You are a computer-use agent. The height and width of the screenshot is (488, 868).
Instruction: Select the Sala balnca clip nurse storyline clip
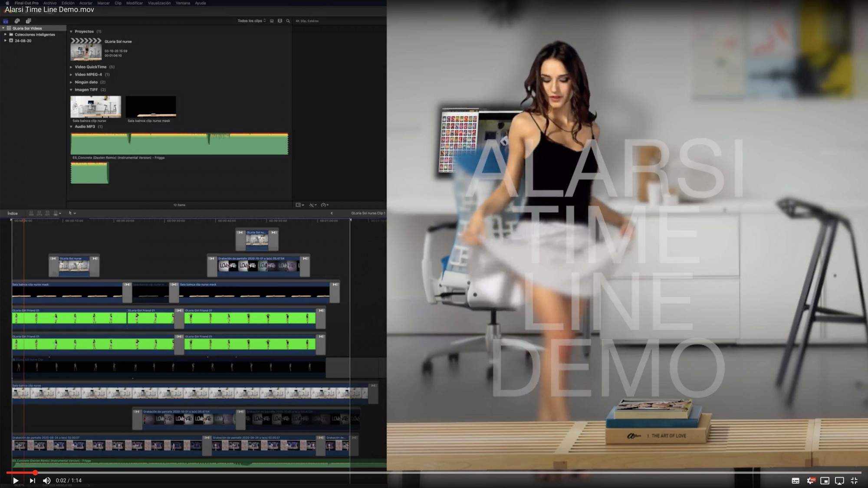190,393
